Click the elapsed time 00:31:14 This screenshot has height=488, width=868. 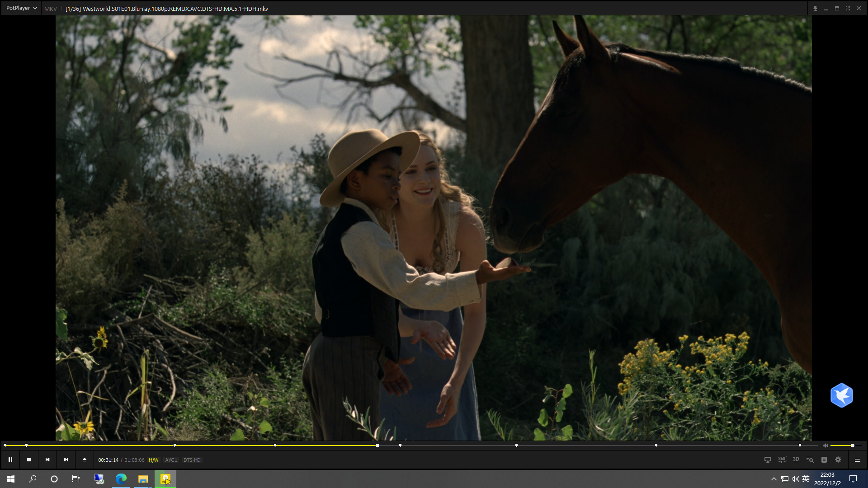(x=108, y=460)
